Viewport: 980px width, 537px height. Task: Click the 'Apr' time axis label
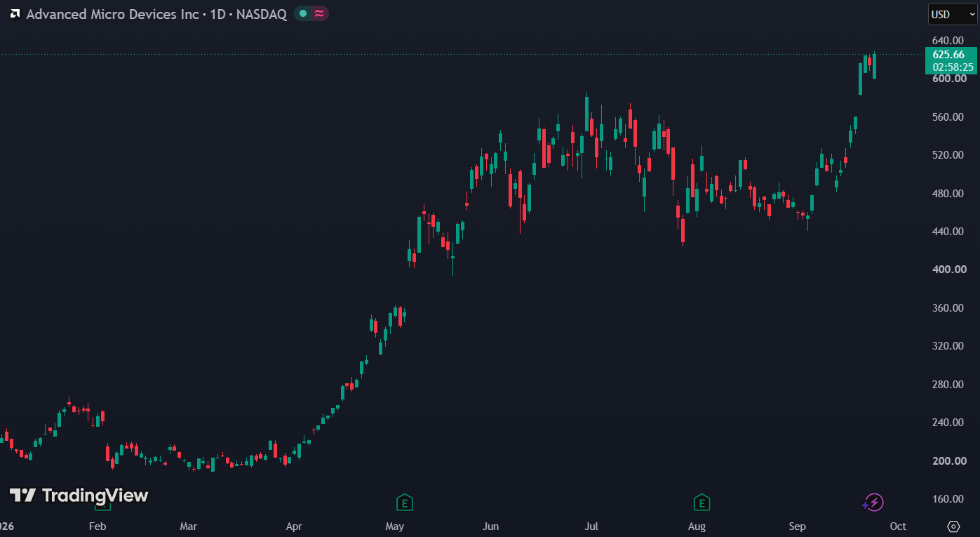[x=294, y=526]
